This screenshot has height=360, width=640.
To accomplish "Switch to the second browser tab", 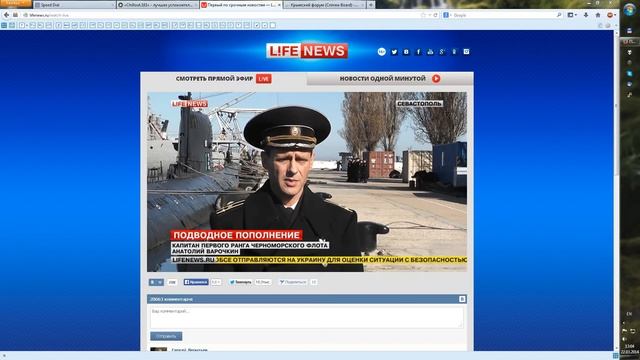I will [x=157, y=5].
